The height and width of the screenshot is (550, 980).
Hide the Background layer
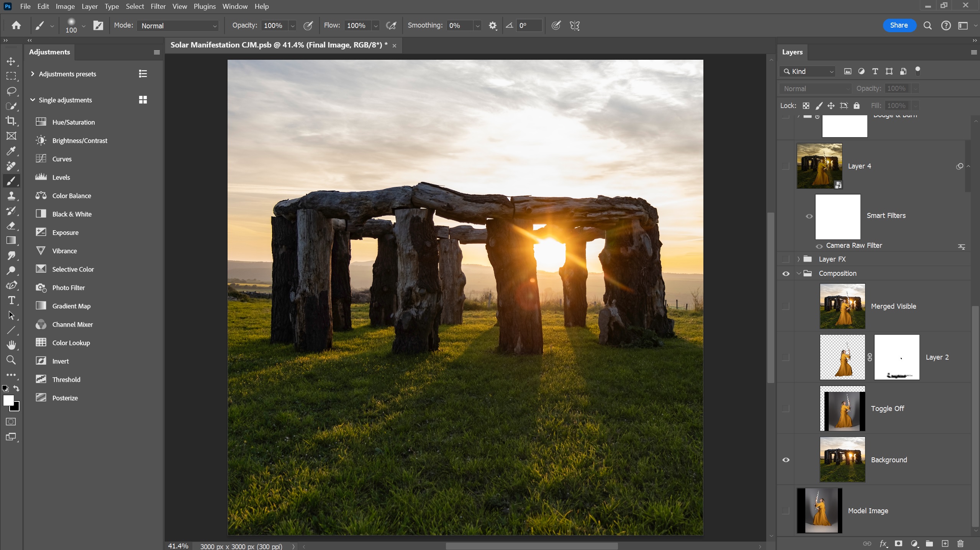(786, 460)
